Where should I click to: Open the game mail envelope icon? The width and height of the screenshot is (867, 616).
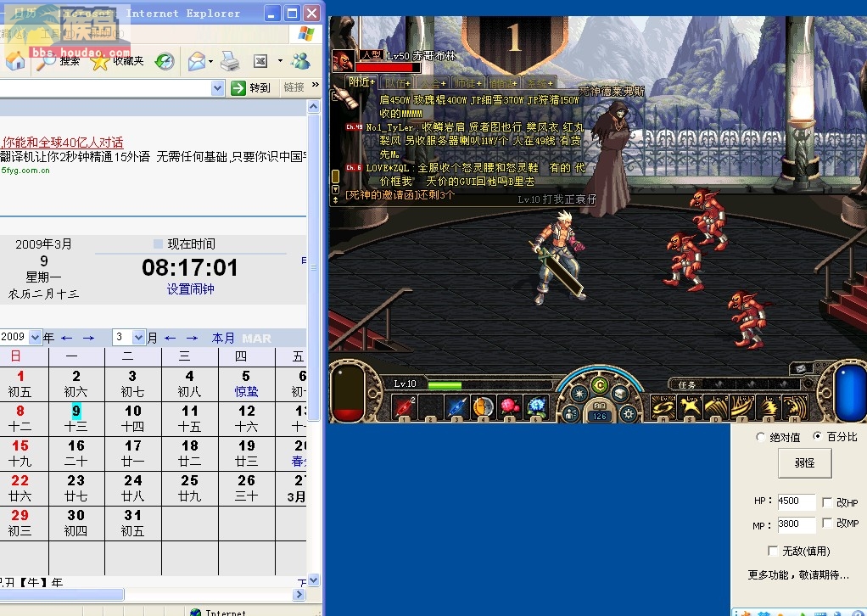(800, 368)
